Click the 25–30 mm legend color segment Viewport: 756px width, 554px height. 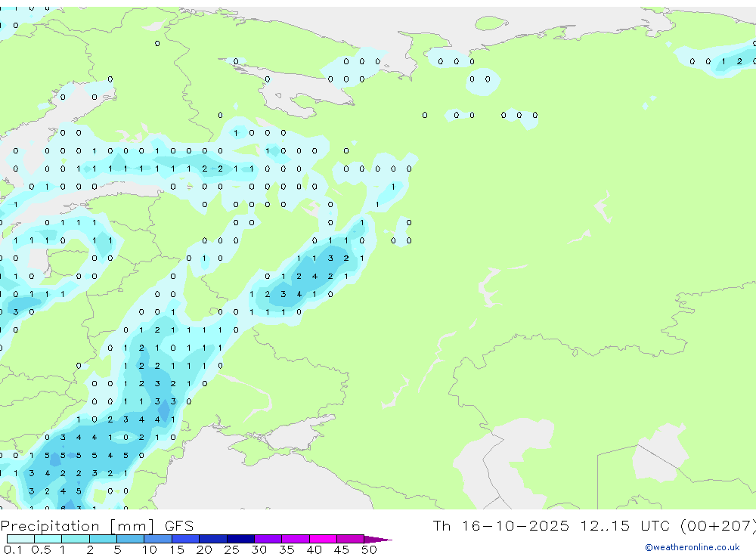[x=240, y=539]
